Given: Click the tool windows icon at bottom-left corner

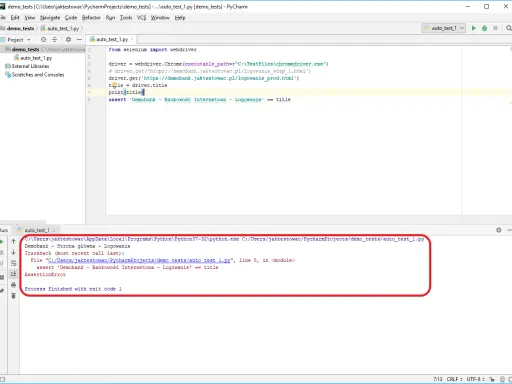Looking at the screenshot, I should point(2,379).
